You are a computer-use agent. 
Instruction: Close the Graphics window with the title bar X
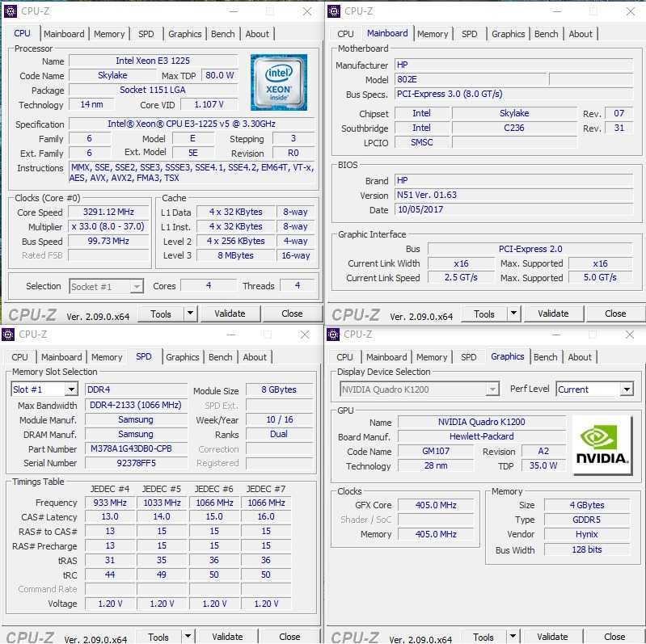(x=630, y=335)
